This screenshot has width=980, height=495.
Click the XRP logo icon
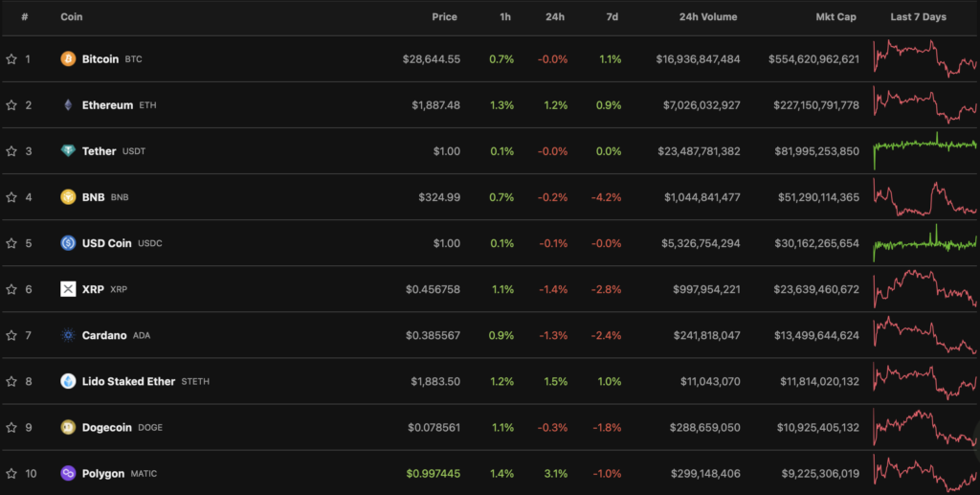point(68,289)
